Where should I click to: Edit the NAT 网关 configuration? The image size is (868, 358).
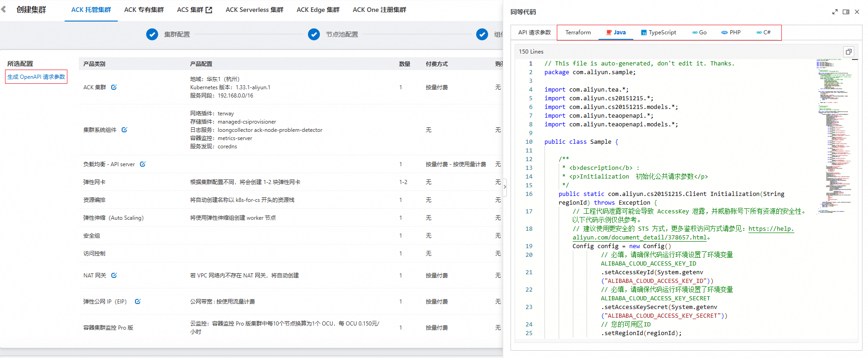[x=114, y=275]
